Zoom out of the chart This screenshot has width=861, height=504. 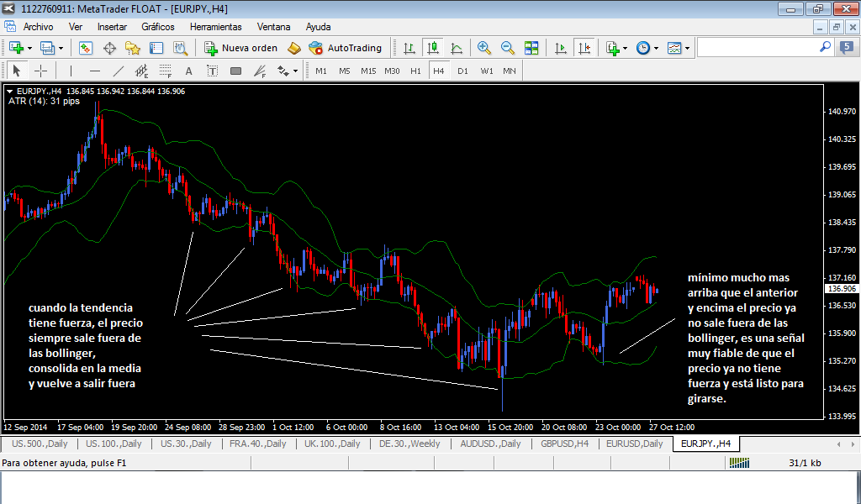tap(508, 48)
